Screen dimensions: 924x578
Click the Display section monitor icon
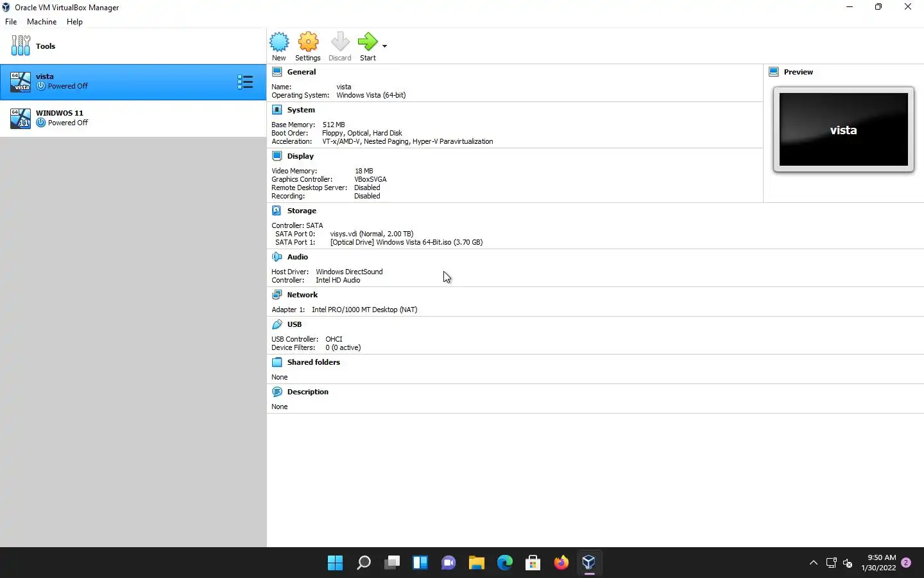click(277, 156)
